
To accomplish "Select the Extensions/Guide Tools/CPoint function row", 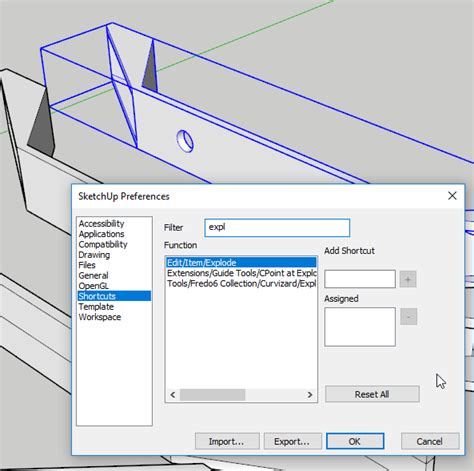I will (x=241, y=273).
